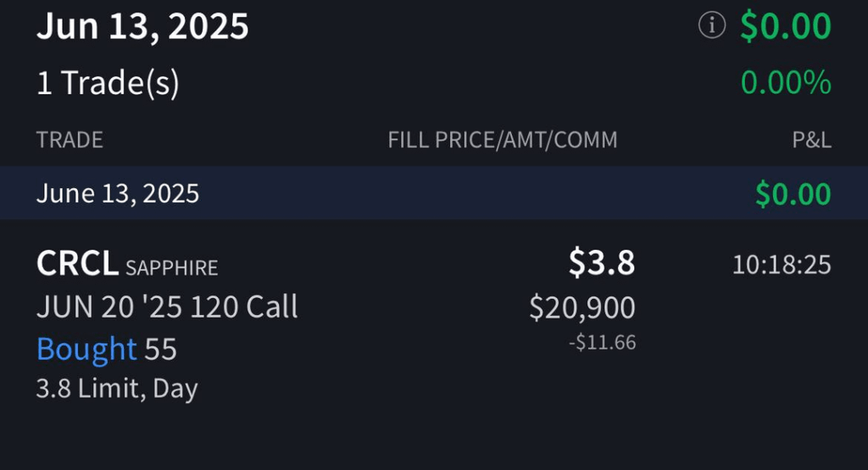Viewport: 868px width, 470px height.
Task: Sort by the TRADE column header
Action: tap(70, 140)
